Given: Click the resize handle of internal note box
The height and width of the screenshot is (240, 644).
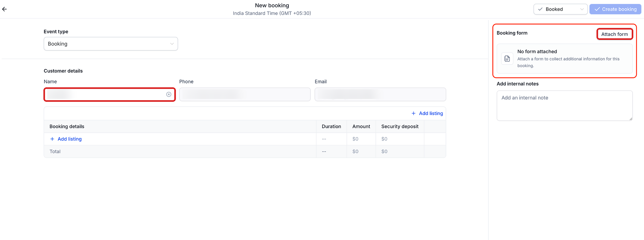Looking at the screenshot, I should [631, 119].
